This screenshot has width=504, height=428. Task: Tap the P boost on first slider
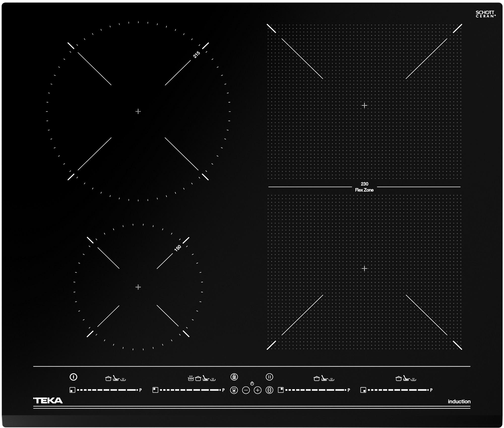point(140,390)
